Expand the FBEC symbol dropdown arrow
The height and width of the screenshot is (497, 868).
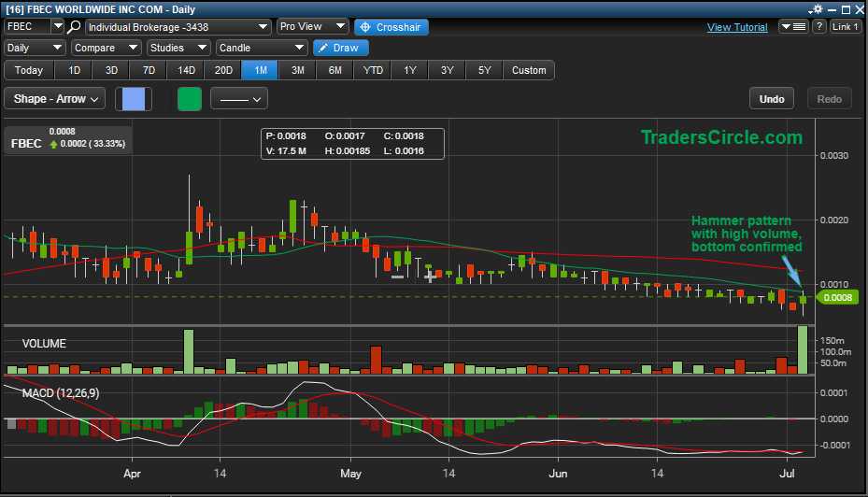coord(58,26)
